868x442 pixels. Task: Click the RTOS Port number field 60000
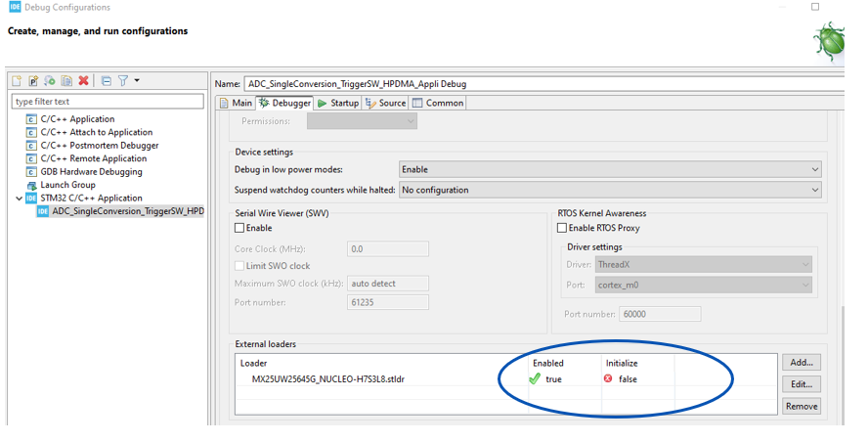tap(660, 314)
